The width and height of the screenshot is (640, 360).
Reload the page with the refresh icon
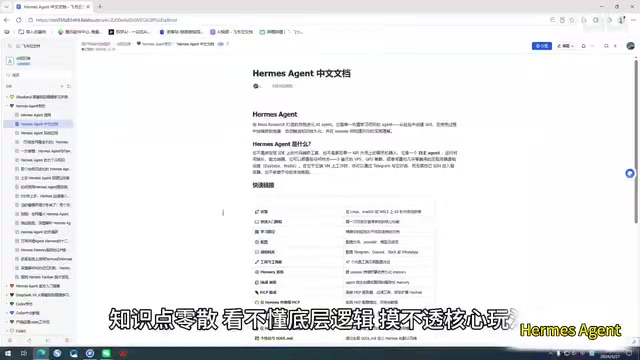[19, 20]
